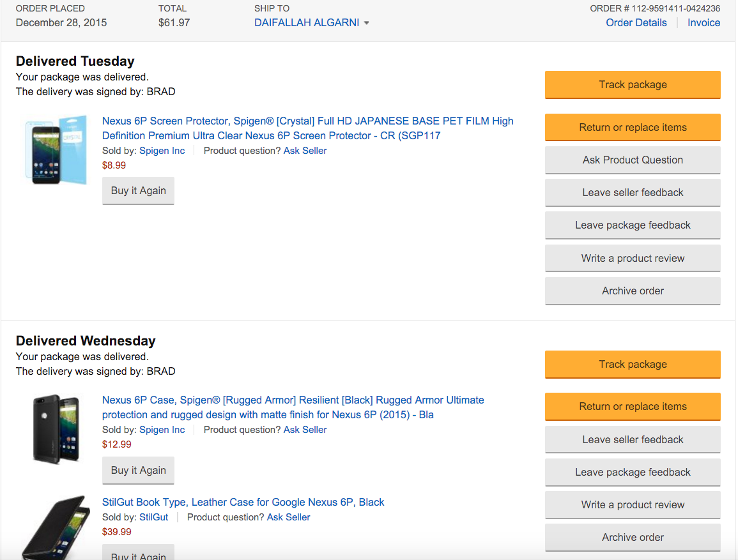Write a product review for the Wednesday delivery
Image resolution: width=738 pixels, height=560 pixels.
click(x=633, y=505)
